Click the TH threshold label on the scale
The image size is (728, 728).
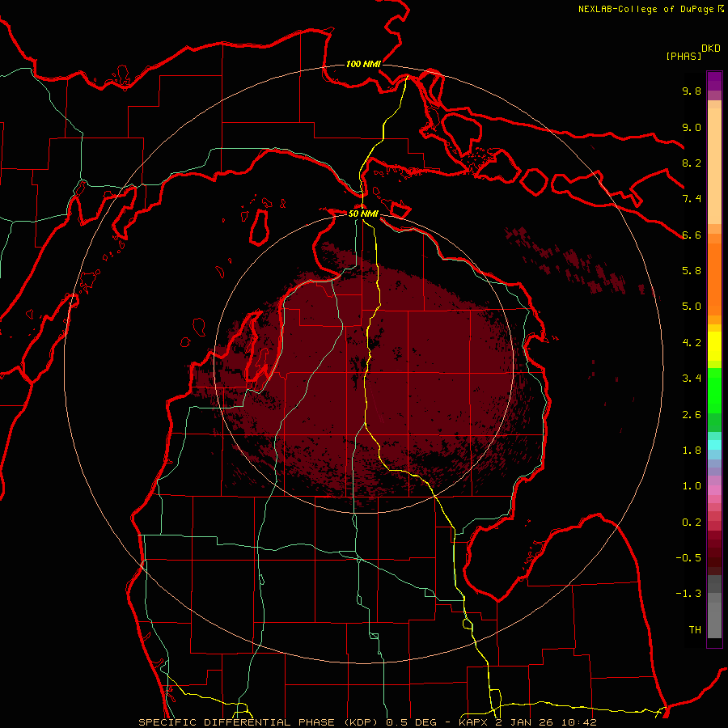tap(695, 629)
